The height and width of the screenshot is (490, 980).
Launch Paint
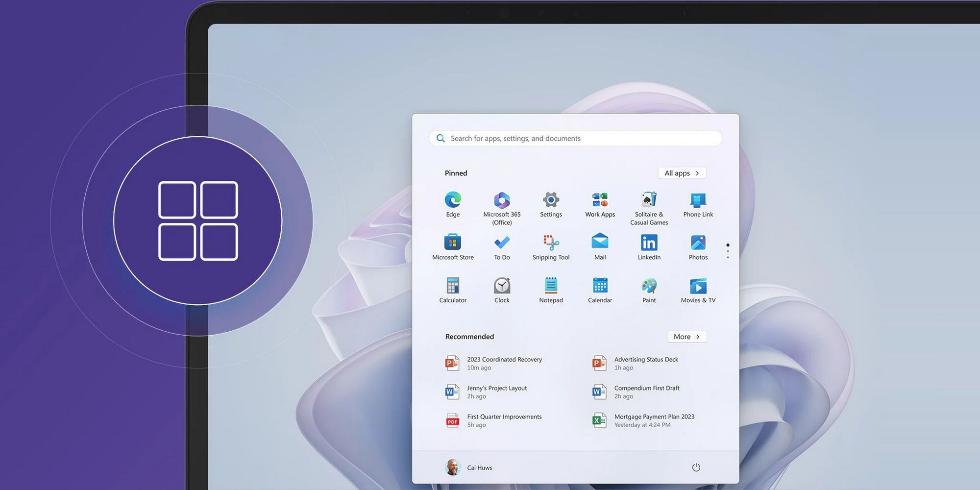(649, 290)
